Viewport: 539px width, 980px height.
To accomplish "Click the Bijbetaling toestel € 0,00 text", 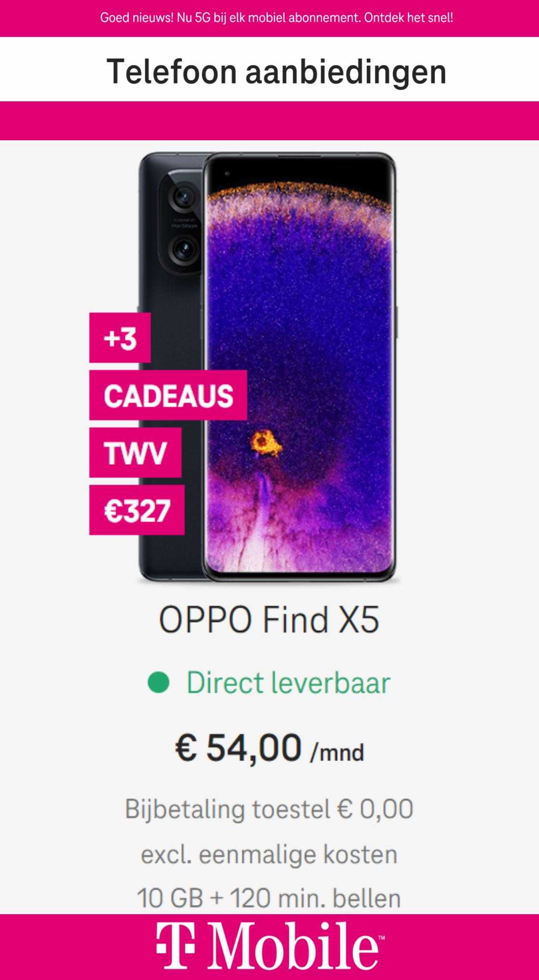I will 269,808.
